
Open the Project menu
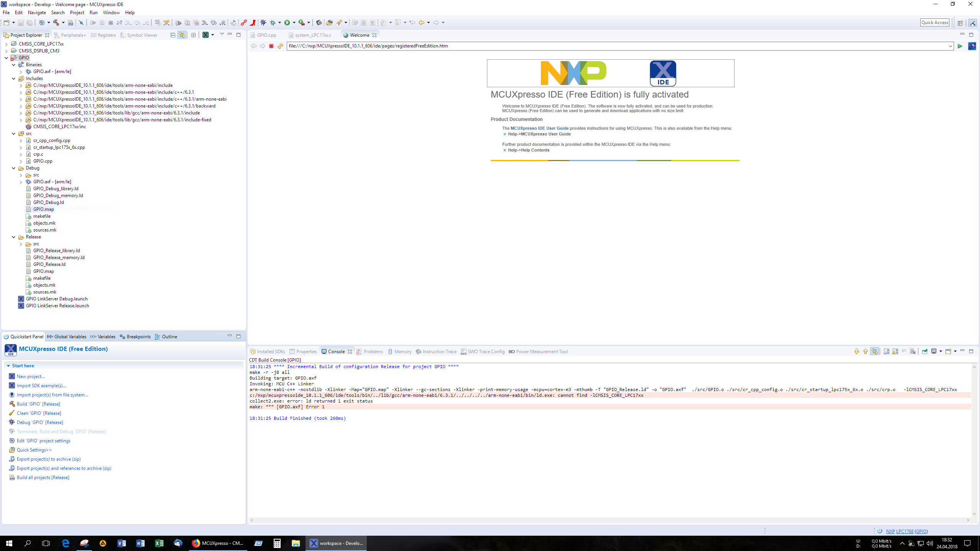point(77,12)
